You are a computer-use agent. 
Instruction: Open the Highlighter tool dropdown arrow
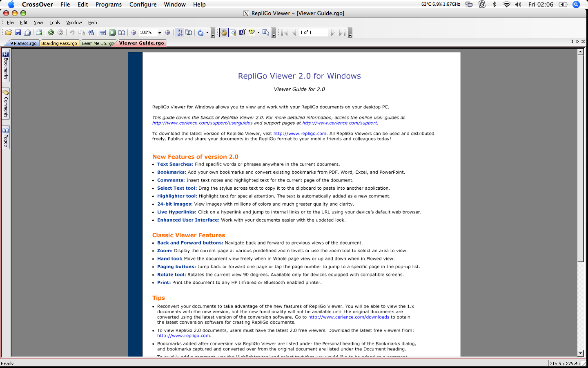(258, 32)
